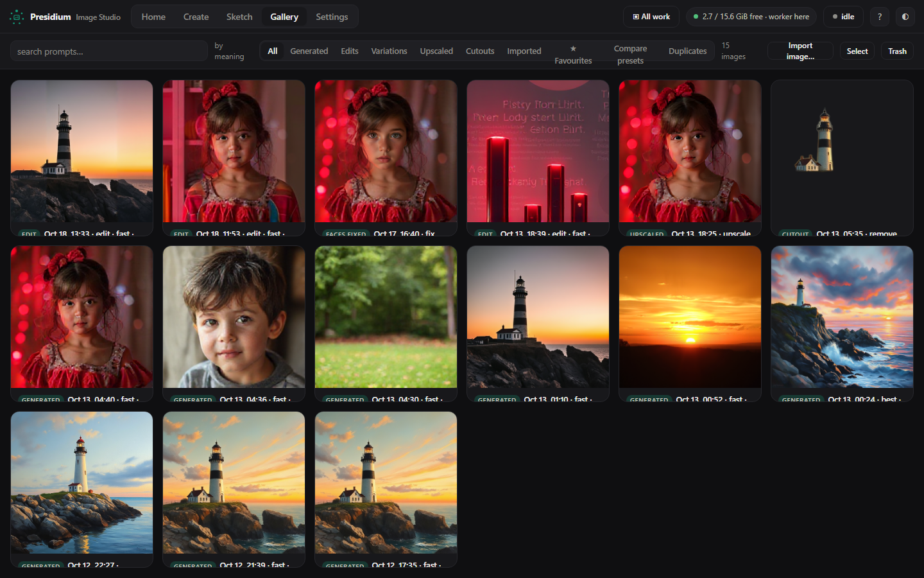Open the Settings page

click(x=332, y=17)
